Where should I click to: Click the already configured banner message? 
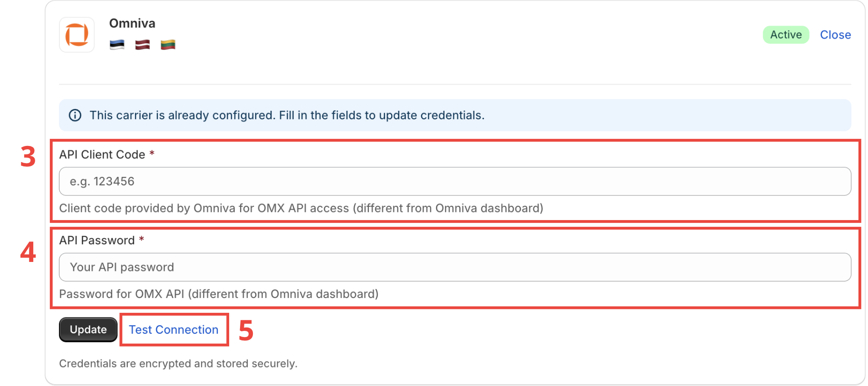[287, 116]
